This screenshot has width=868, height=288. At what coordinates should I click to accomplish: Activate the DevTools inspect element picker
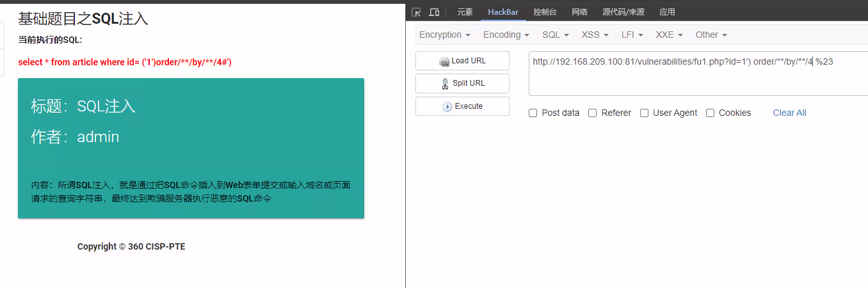416,12
